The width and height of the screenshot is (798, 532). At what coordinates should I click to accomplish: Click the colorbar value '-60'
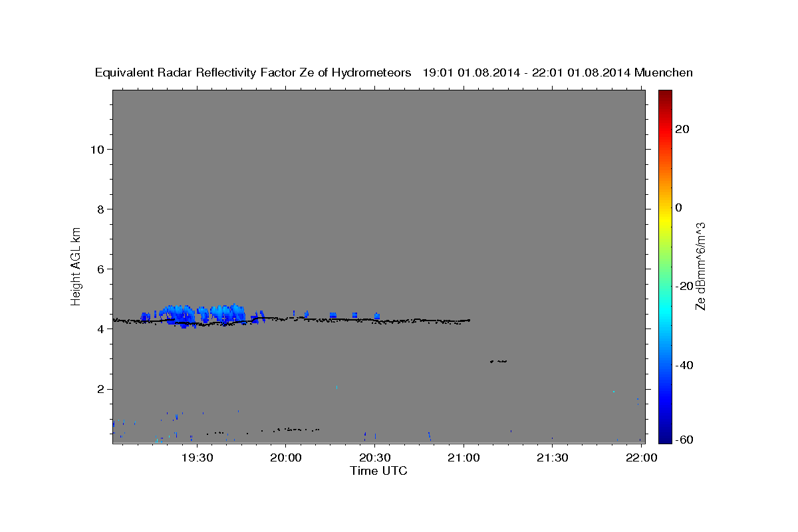pyautogui.click(x=684, y=440)
